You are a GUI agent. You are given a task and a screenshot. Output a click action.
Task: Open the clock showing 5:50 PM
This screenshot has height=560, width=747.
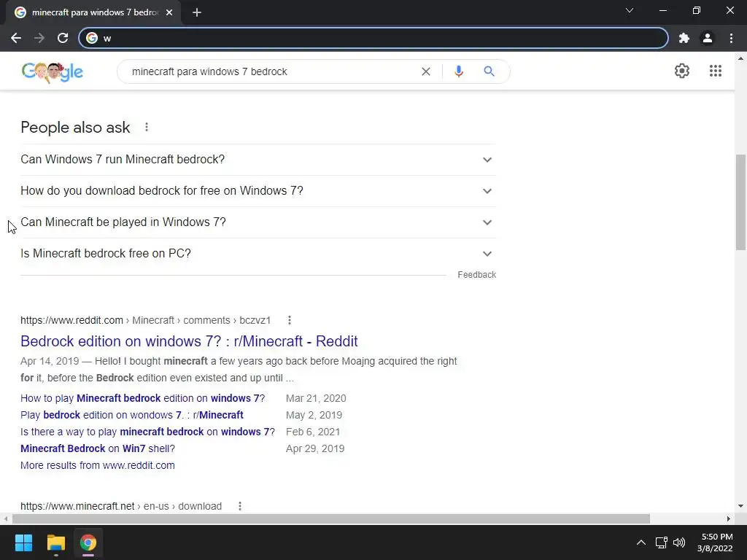[x=715, y=542]
